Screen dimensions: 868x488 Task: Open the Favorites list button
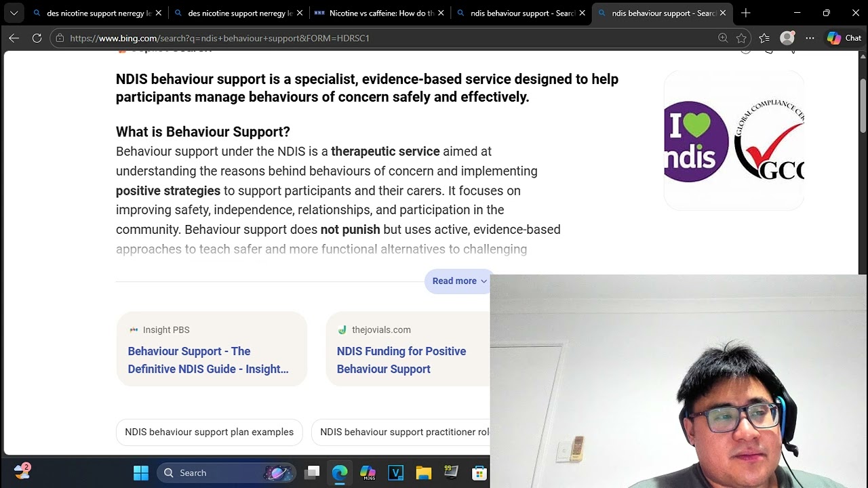point(764,38)
